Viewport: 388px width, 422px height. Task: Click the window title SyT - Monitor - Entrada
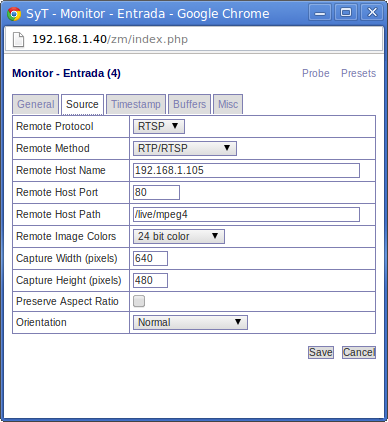click(x=148, y=14)
